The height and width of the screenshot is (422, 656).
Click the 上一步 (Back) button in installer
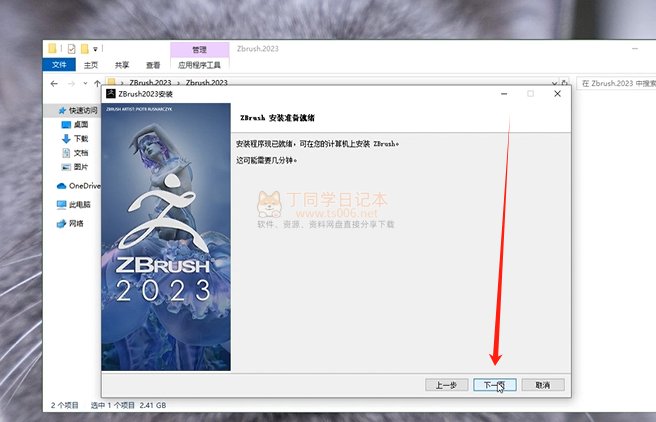click(x=446, y=385)
